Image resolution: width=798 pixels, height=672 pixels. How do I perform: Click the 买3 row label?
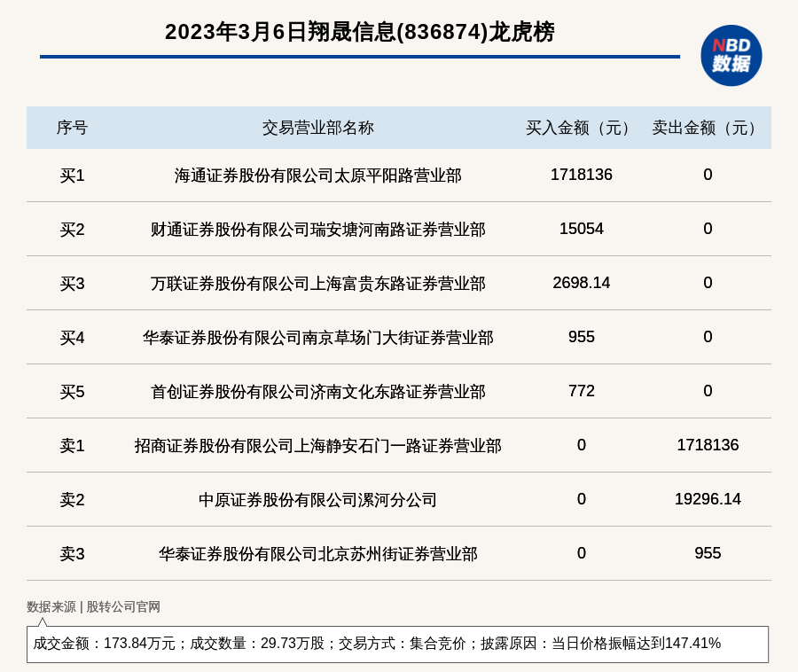click(x=73, y=284)
